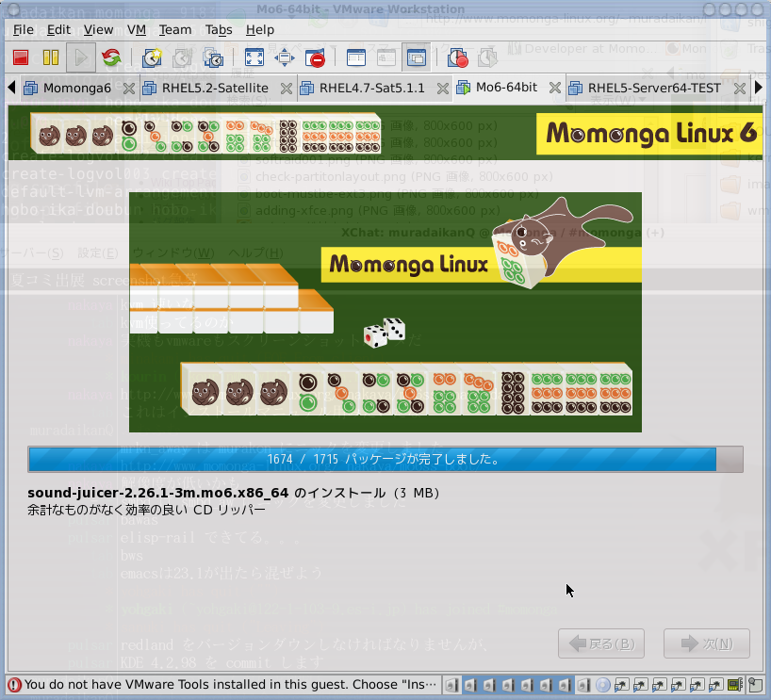Open the File menu
Image resolution: width=771 pixels, height=700 pixels.
click(24, 30)
